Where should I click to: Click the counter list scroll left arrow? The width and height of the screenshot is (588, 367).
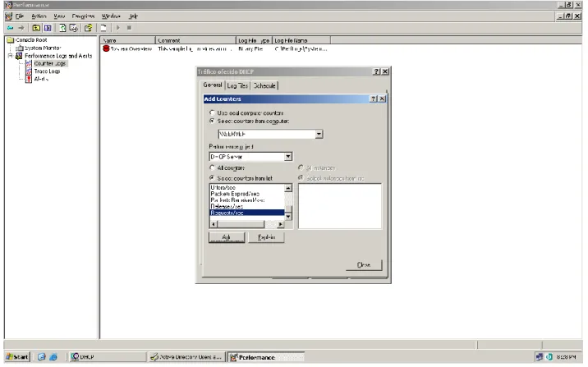pyautogui.click(x=214, y=224)
